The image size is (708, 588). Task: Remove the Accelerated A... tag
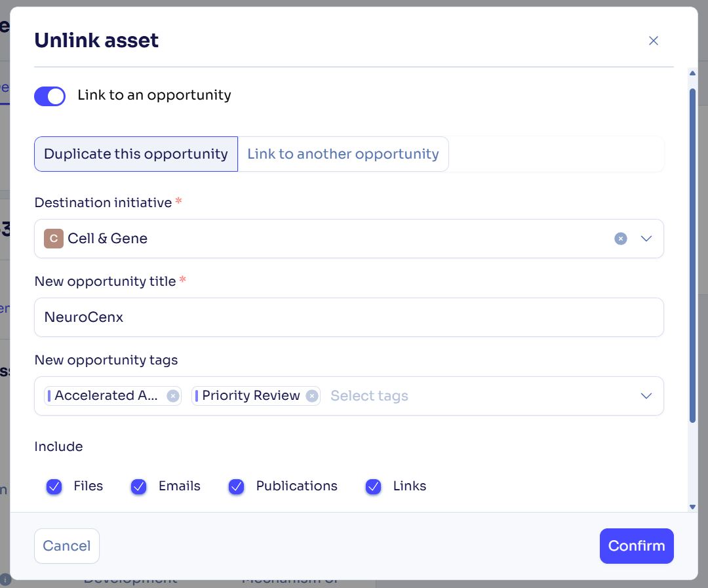pos(172,396)
